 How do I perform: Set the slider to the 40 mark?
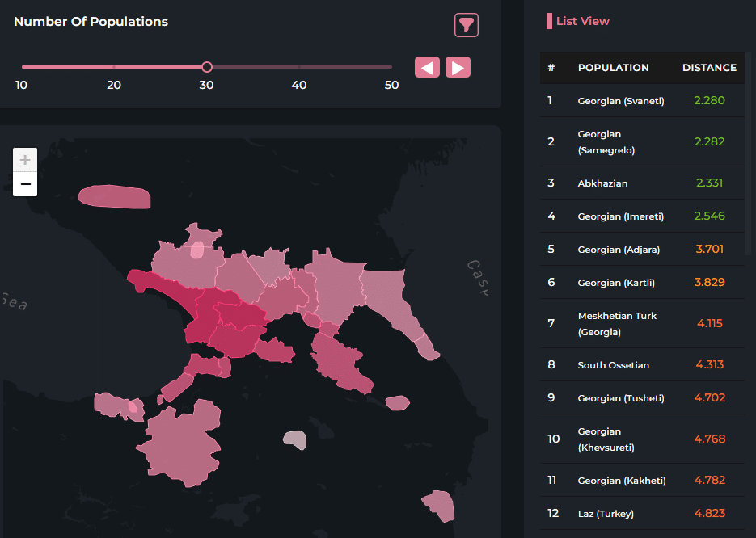point(299,67)
